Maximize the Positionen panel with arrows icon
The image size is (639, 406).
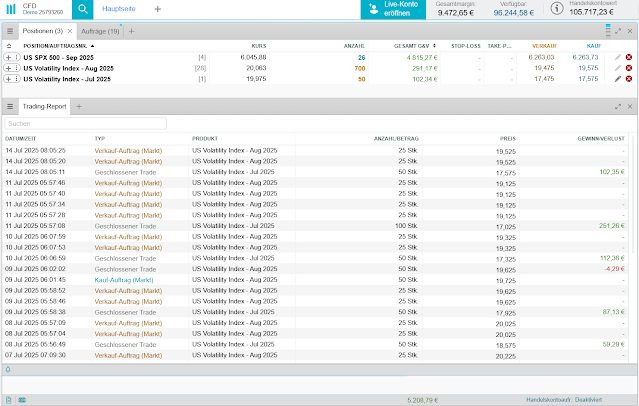(618, 31)
